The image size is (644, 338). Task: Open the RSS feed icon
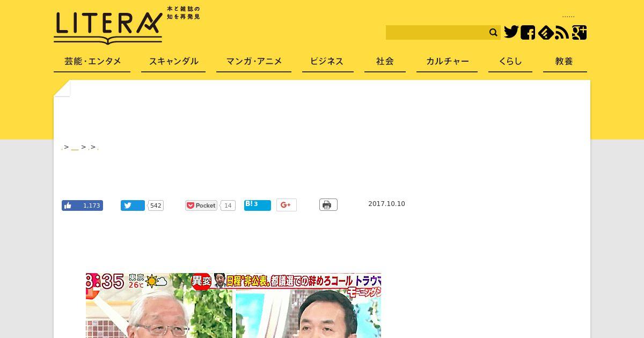click(562, 33)
